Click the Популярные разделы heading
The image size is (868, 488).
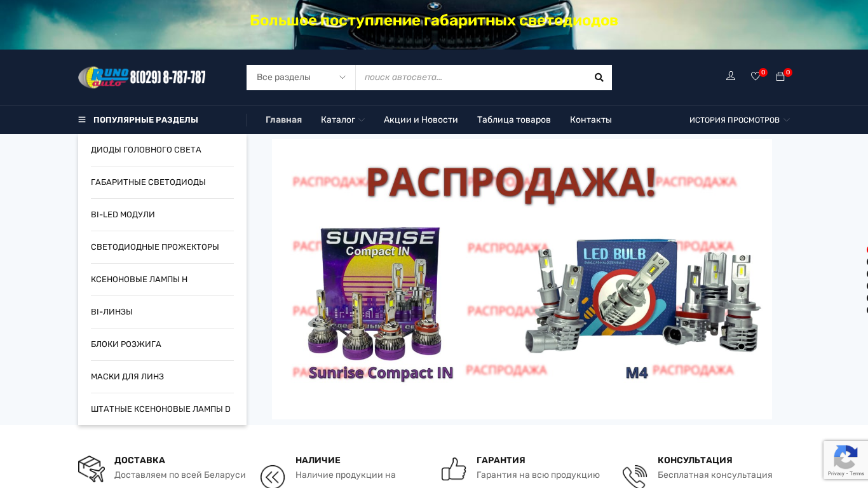click(x=146, y=120)
